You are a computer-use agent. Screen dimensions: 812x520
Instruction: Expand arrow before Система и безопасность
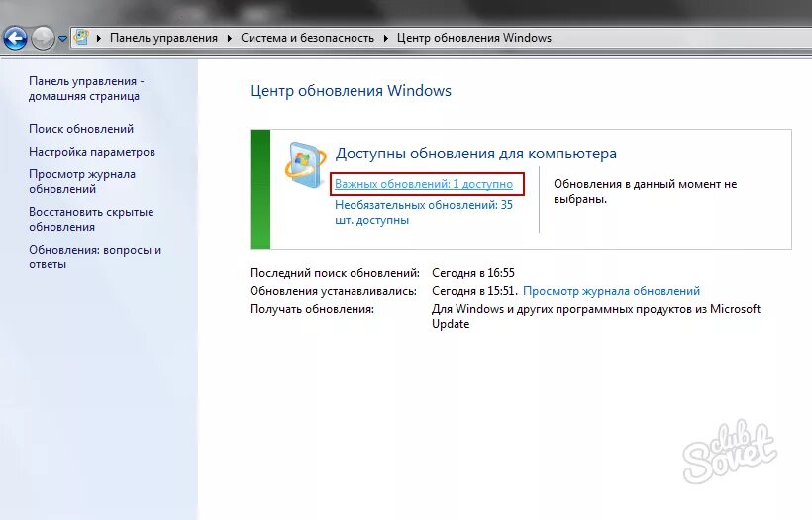click(230, 38)
